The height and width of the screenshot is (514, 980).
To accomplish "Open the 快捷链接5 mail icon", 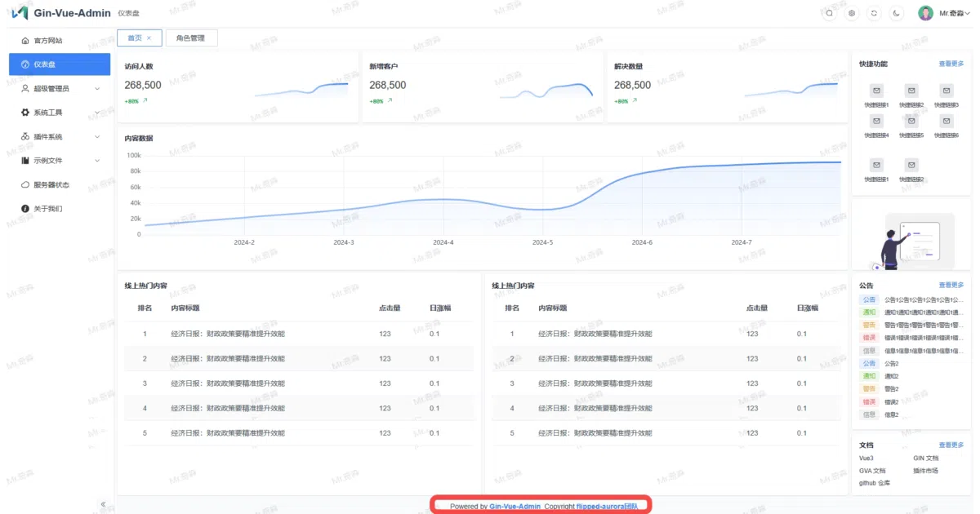I will 911,121.
